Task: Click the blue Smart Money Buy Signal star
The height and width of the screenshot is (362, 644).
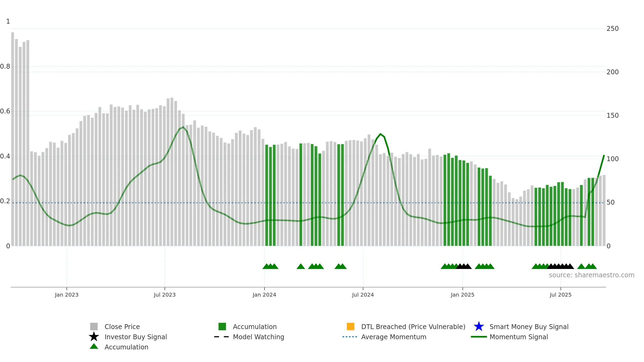Action: coord(479,326)
